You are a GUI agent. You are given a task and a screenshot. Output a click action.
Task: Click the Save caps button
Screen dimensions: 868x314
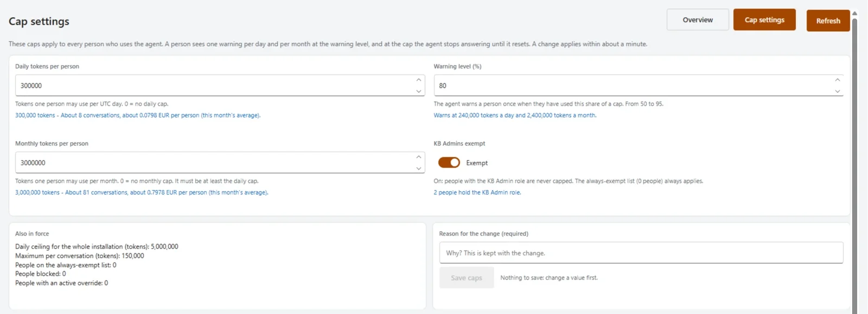(x=467, y=278)
